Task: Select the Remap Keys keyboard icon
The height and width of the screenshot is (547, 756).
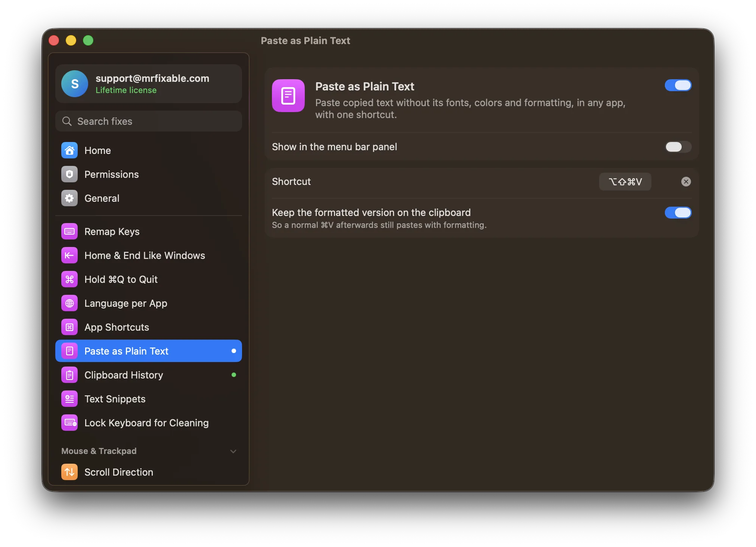Action: click(69, 232)
